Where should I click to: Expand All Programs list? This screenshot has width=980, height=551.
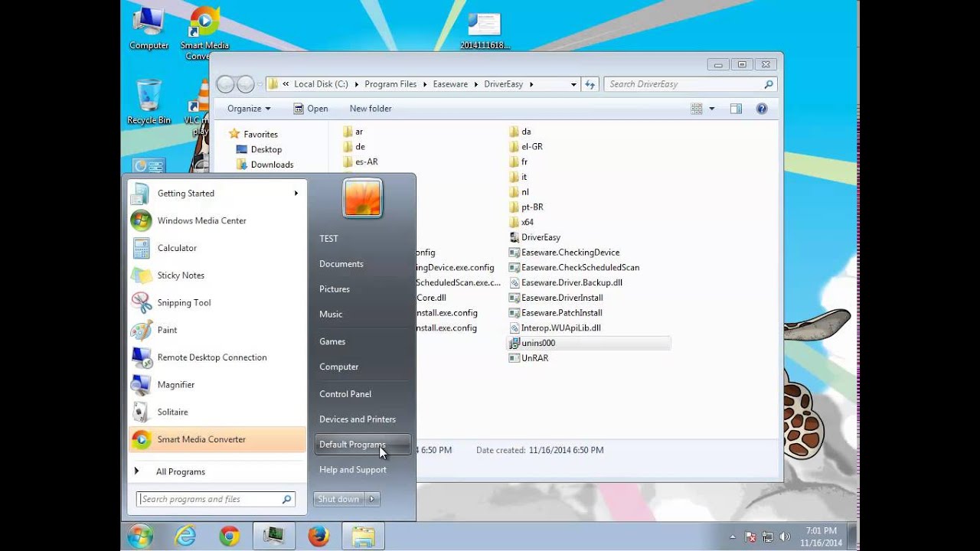217,471
